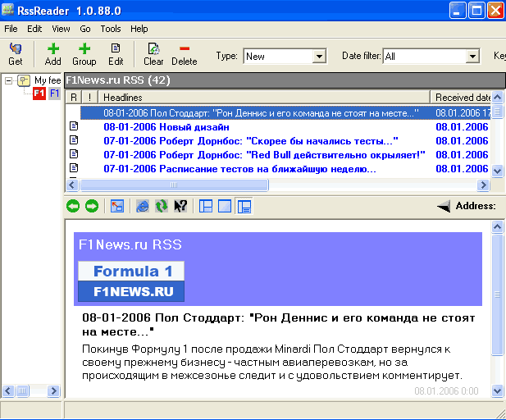The image size is (506, 420).
Task: Click the 08.01.2006 0:00 article timestamp
Action: coord(446,391)
